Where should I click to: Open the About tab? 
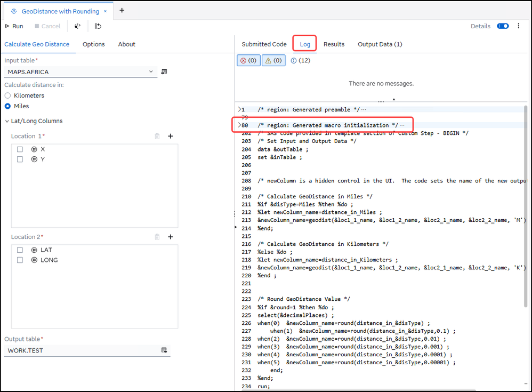[126, 44]
